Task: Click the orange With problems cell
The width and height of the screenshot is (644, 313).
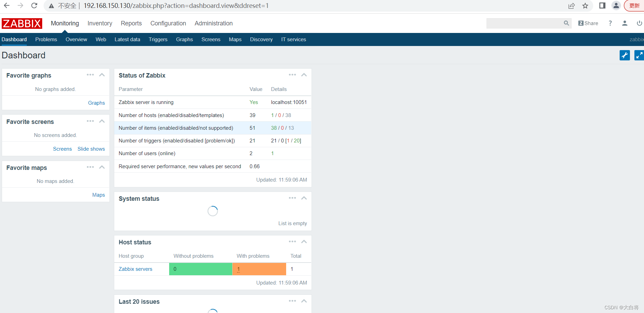Action: [x=259, y=269]
